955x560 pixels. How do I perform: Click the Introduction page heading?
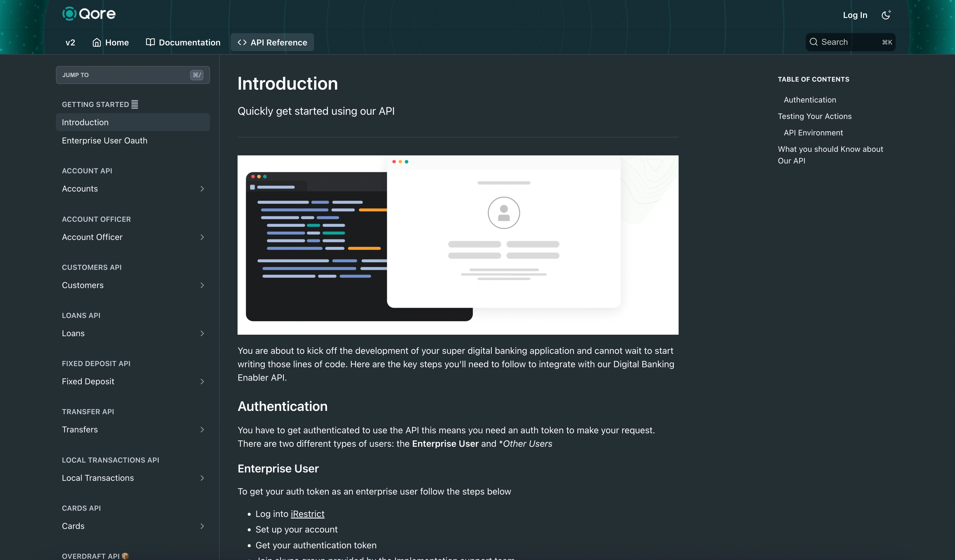pos(287,83)
